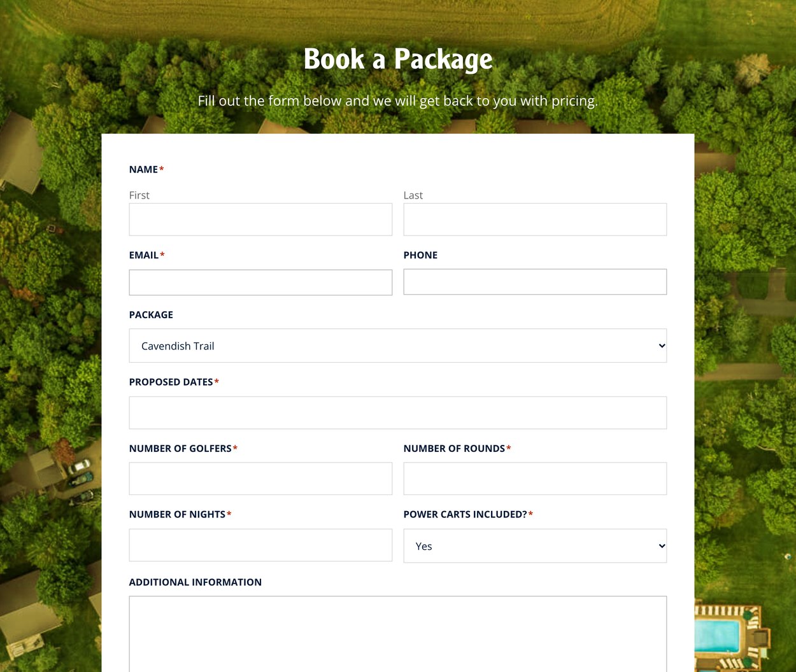Click the Book a Package heading
This screenshot has height=672, width=796.
(x=398, y=59)
